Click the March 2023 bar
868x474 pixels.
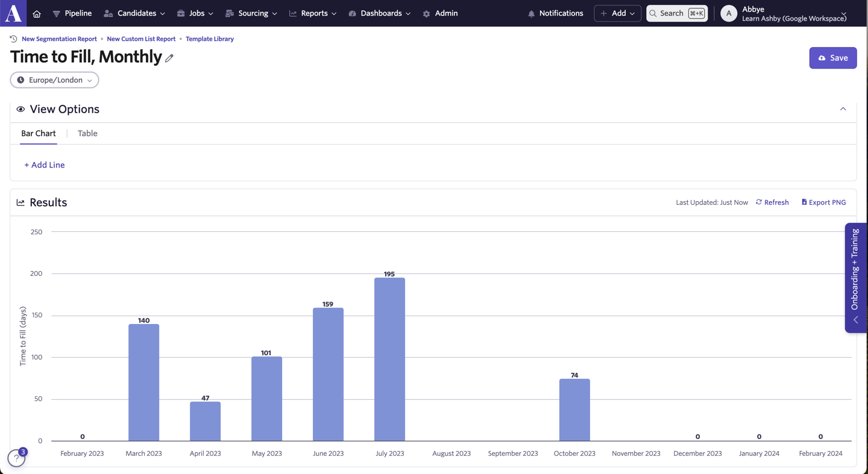(143, 382)
